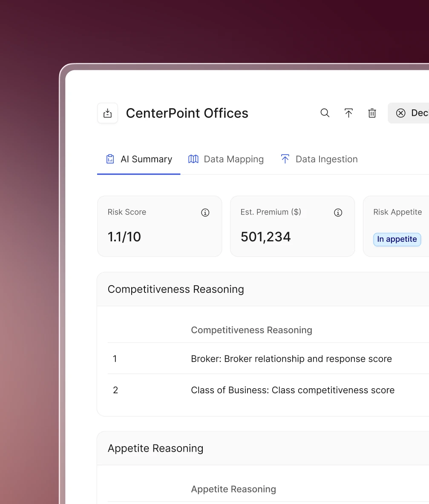This screenshot has height=504, width=429.
Task: Click the Est. Premium ($) label
Action: (x=271, y=212)
